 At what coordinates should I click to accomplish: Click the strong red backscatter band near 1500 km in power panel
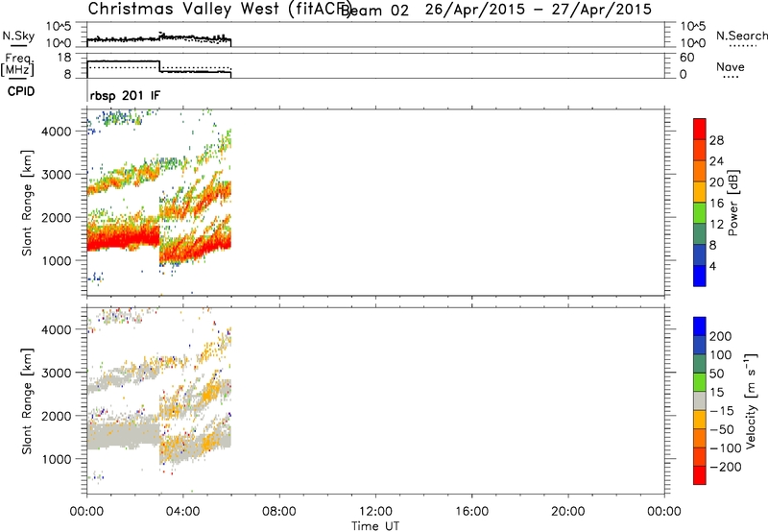pos(123,239)
